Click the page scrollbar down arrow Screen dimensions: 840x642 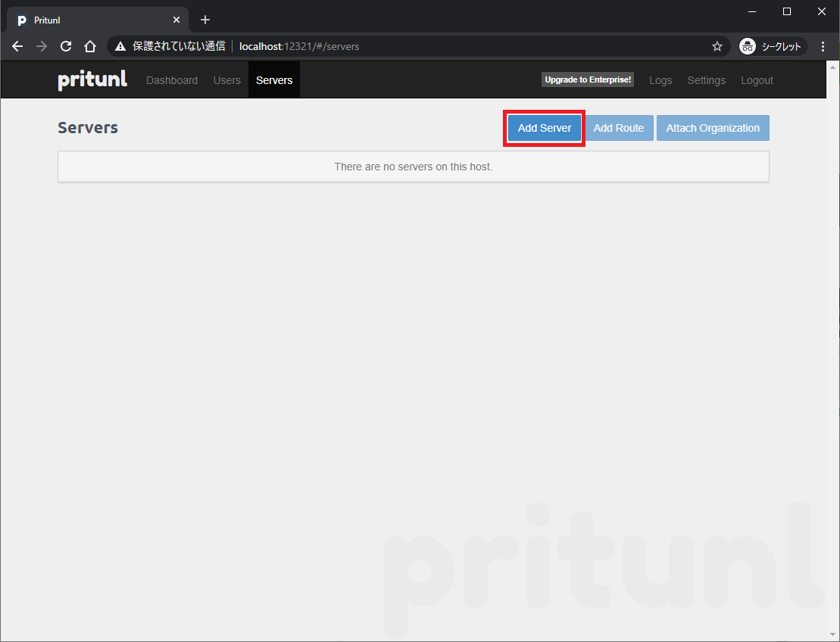click(832, 635)
